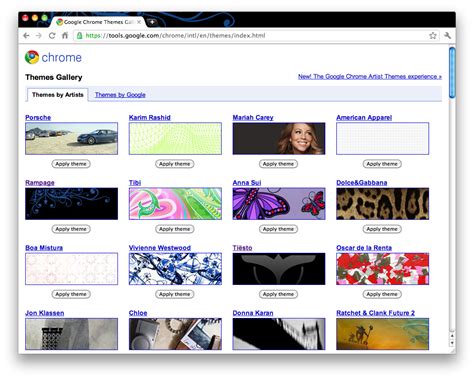Click the Dolce&Gabbana leopard print thumbnail
474x379 pixels.
(x=383, y=204)
